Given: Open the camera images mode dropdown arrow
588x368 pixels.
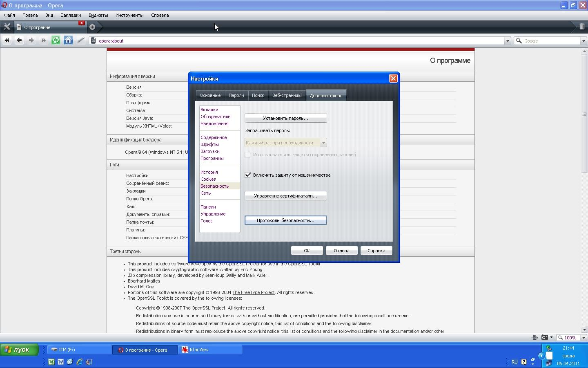Looking at the screenshot, I should pos(551,337).
